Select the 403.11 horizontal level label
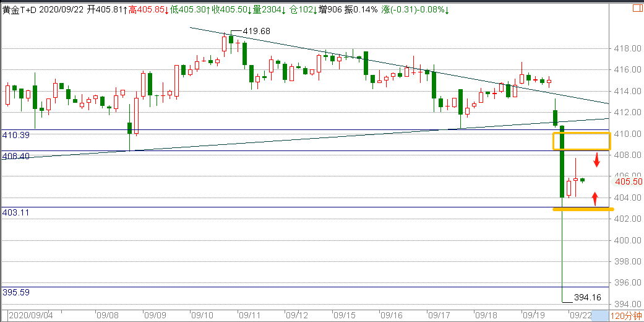Viewport: 644px width, 322px height. [x=16, y=212]
